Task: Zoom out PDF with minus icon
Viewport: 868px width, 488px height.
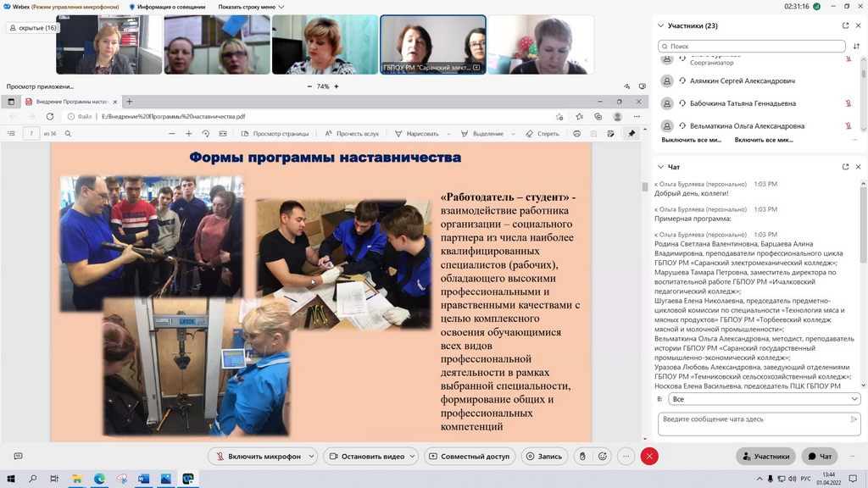Action: tap(171, 133)
